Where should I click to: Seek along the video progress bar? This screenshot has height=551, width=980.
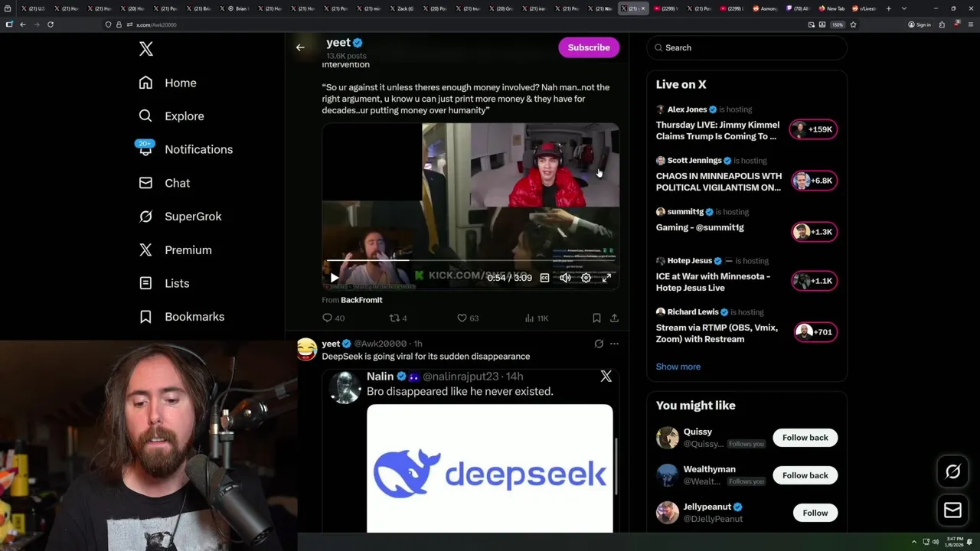point(470,261)
